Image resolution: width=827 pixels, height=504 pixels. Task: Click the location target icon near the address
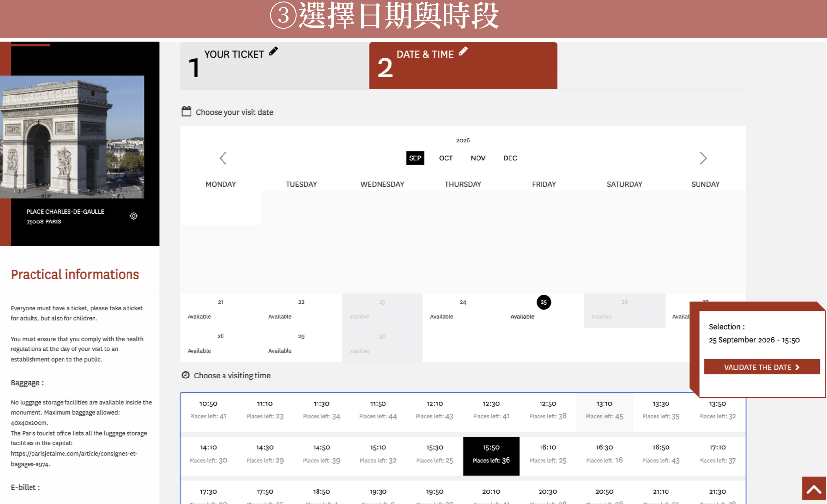tap(133, 216)
